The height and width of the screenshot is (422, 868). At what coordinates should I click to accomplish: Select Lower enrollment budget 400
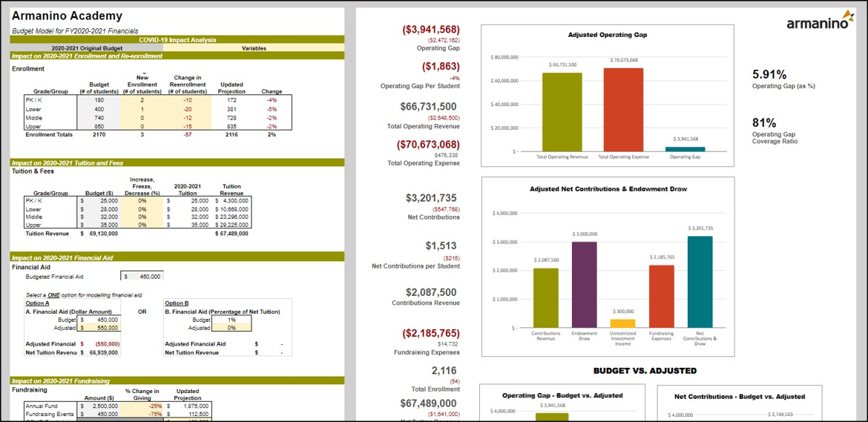click(x=99, y=109)
